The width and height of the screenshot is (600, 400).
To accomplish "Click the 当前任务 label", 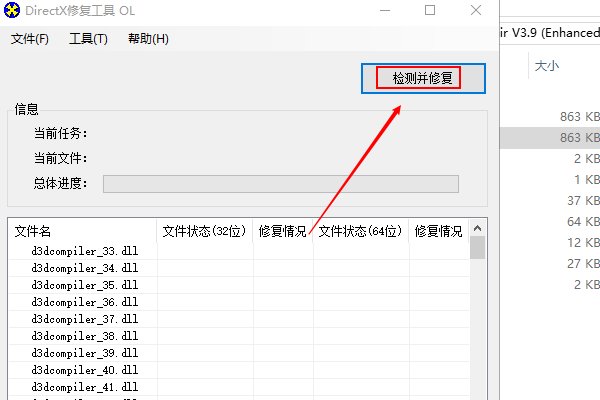I will [60, 133].
